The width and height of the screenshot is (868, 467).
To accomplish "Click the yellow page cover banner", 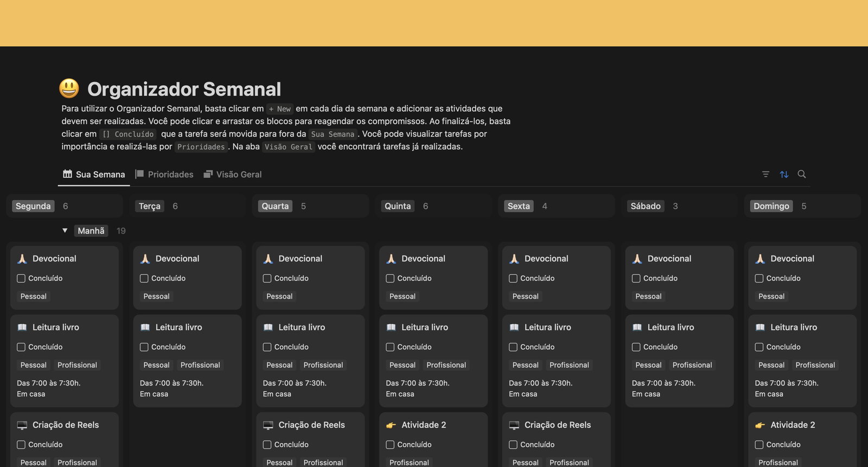I will pyautogui.click(x=434, y=23).
